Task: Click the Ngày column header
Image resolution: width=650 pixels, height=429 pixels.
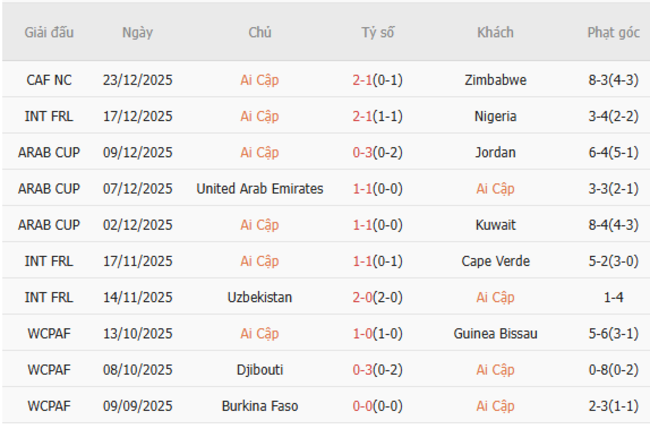Action: coord(138,32)
